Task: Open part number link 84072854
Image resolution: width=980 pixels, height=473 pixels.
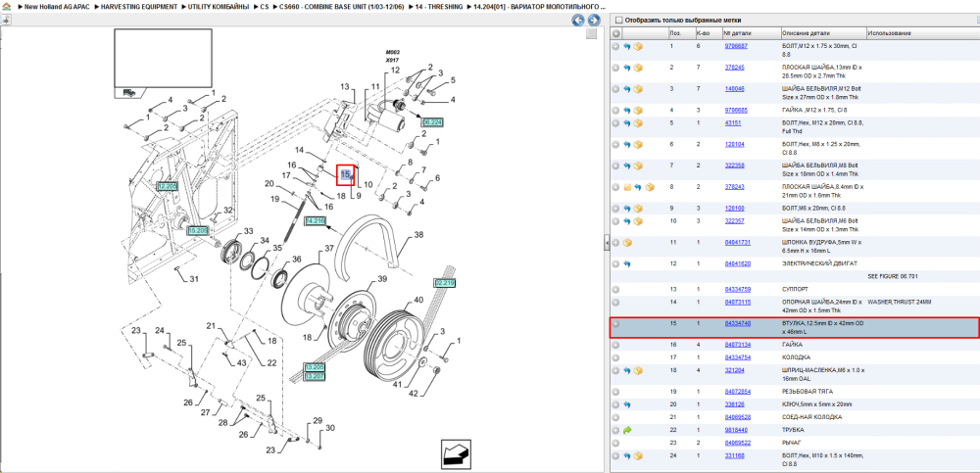Action: (737, 391)
